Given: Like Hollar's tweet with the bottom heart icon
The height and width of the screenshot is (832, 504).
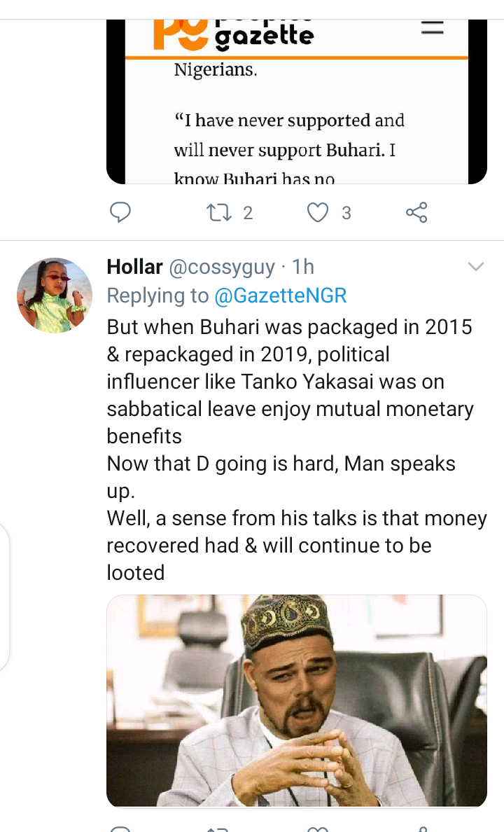Looking at the screenshot, I should [318, 828].
